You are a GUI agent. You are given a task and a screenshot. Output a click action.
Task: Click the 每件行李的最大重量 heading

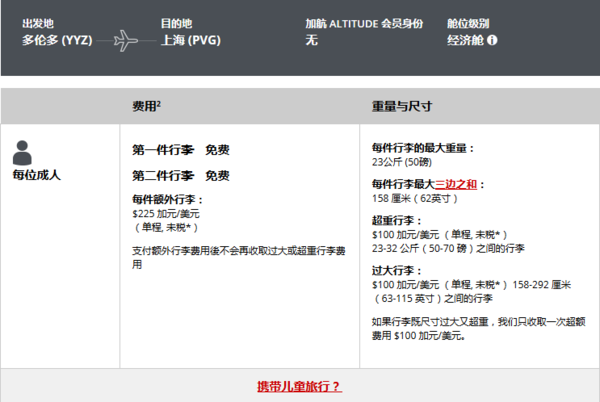click(421, 148)
